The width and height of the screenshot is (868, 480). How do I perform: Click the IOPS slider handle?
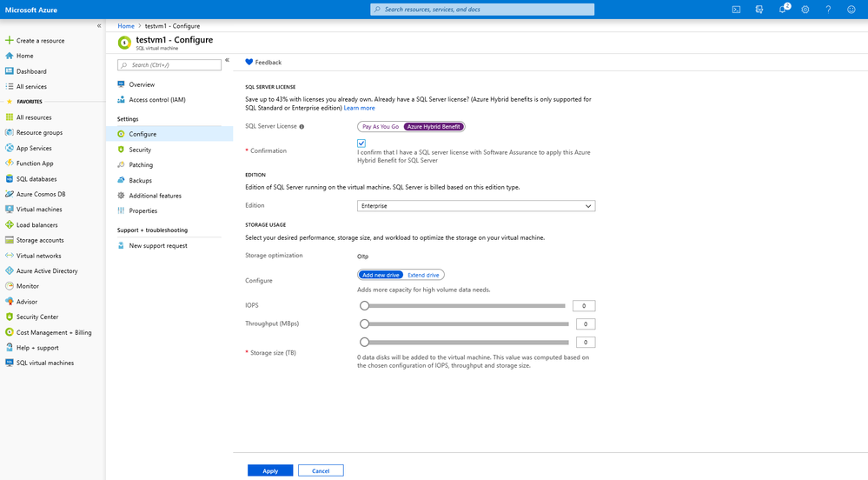[x=364, y=305]
